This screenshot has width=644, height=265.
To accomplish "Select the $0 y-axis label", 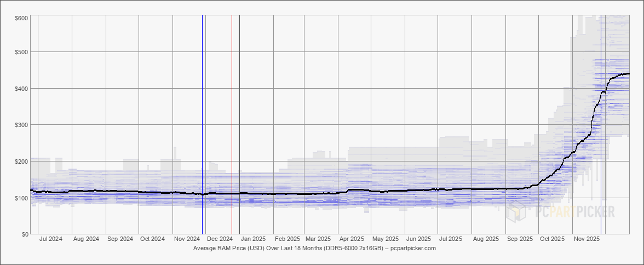I will 25,234.
